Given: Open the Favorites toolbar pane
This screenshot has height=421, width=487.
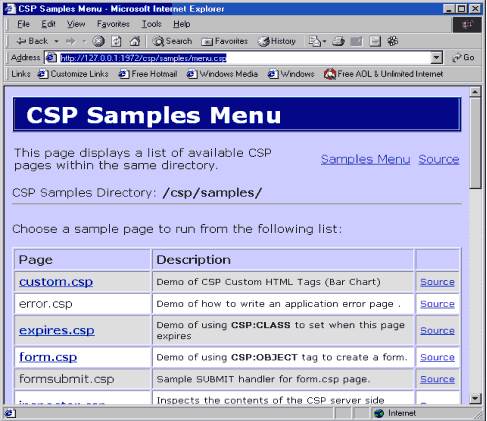Looking at the screenshot, I should [224, 41].
